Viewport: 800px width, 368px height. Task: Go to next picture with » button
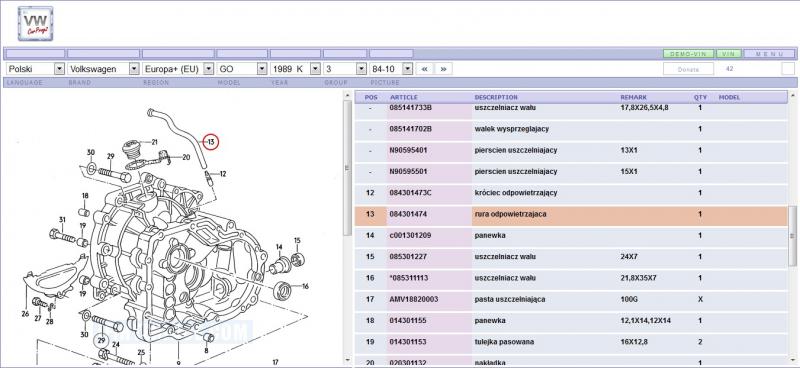(x=443, y=68)
